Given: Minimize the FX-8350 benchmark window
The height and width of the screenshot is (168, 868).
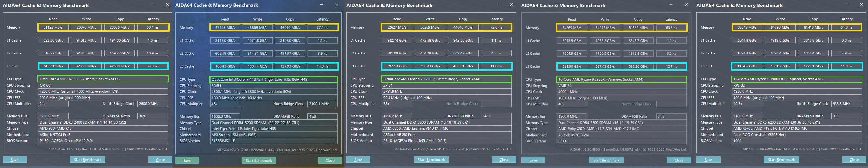Looking at the screenshot, I should tap(153, 5).
